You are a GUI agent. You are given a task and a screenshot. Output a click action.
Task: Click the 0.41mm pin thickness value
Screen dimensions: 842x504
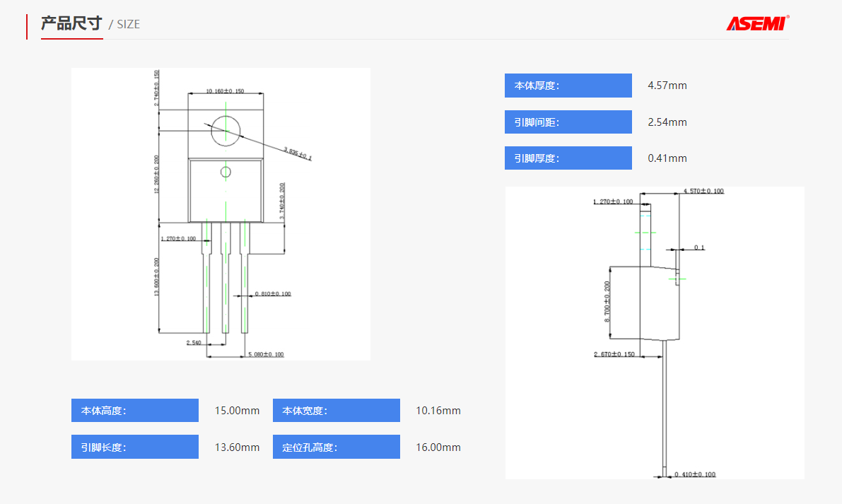(x=667, y=158)
